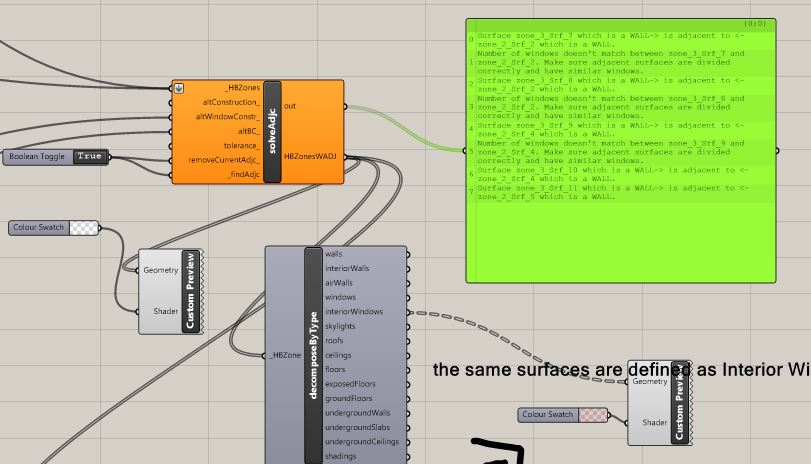
Task: Click the floors output
Action: 335,370
